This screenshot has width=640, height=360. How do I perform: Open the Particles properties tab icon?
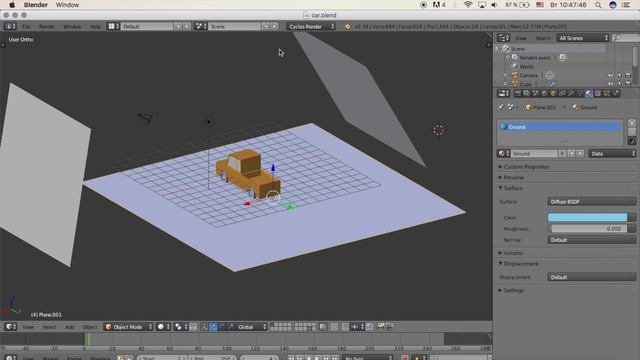point(607,93)
